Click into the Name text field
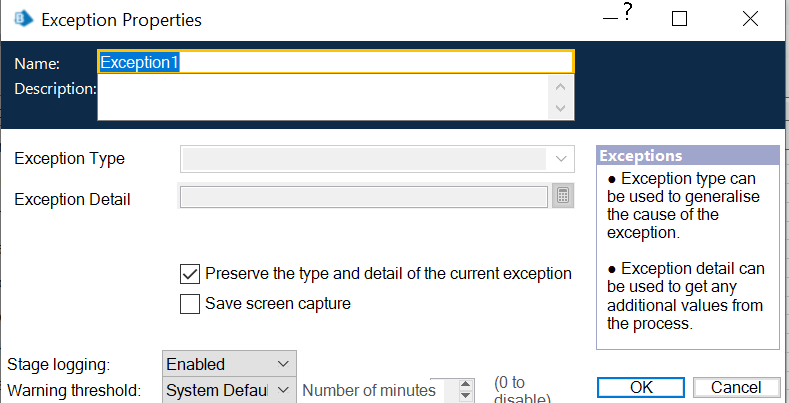Viewport: 789px width, 403px height. click(x=334, y=61)
